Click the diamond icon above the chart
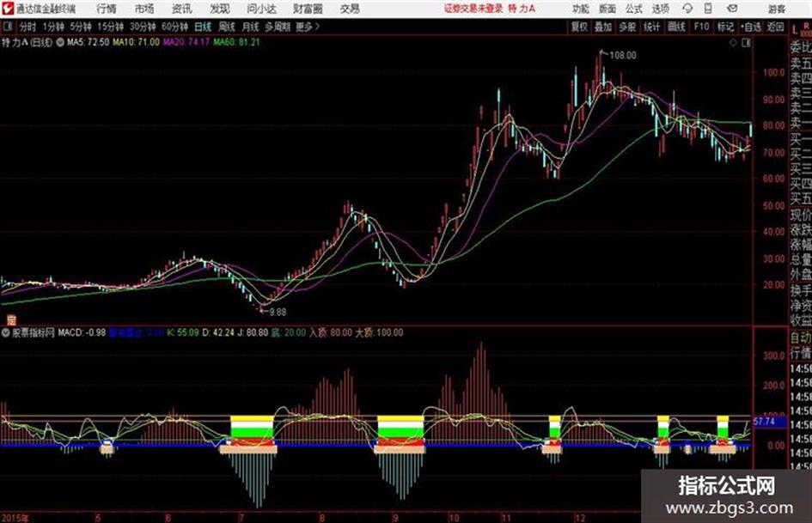Screen dimensions: 812x523 [x=733, y=43]
